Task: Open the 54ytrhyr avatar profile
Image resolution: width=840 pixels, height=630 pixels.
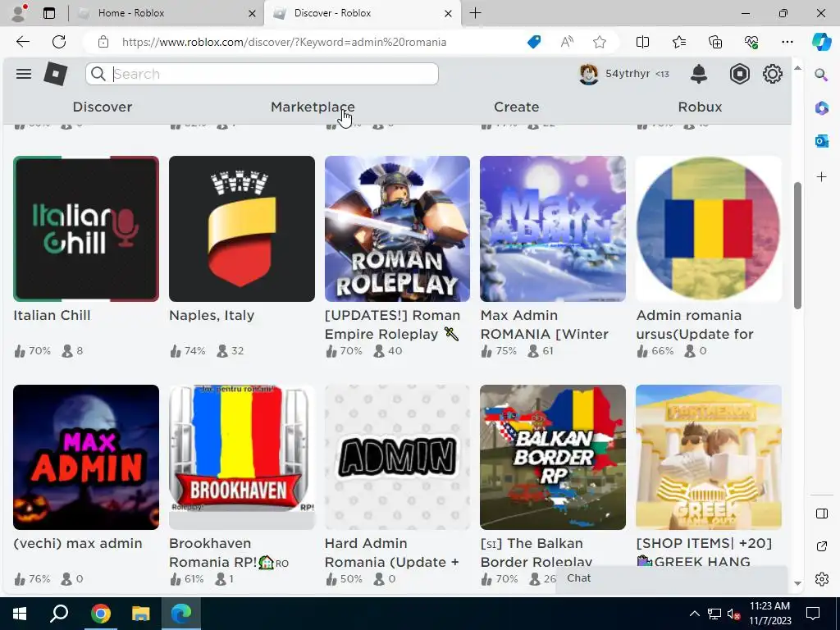Action: tap(589, 74)
